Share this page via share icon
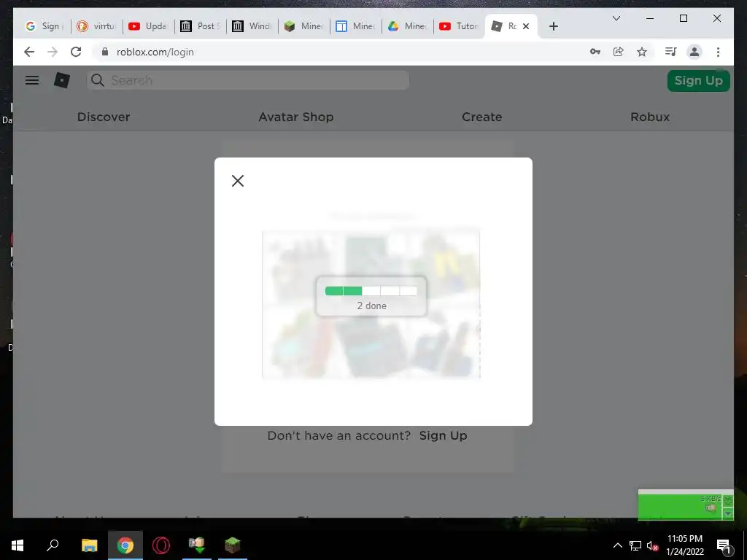The height and width of the screenshot is (560, 747). 619,52
